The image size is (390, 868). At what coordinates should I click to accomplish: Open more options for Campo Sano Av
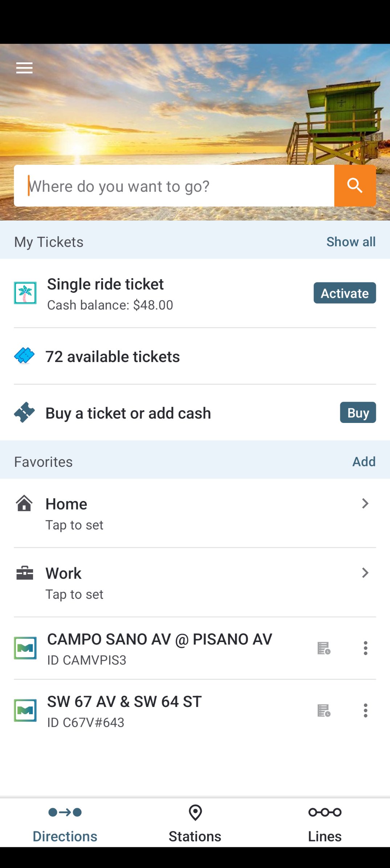365,648
